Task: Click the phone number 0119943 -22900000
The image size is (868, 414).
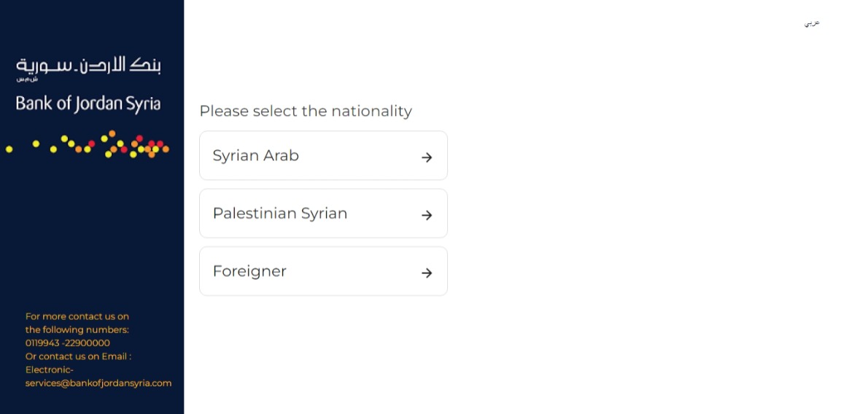Action: [x=68, y=343]
